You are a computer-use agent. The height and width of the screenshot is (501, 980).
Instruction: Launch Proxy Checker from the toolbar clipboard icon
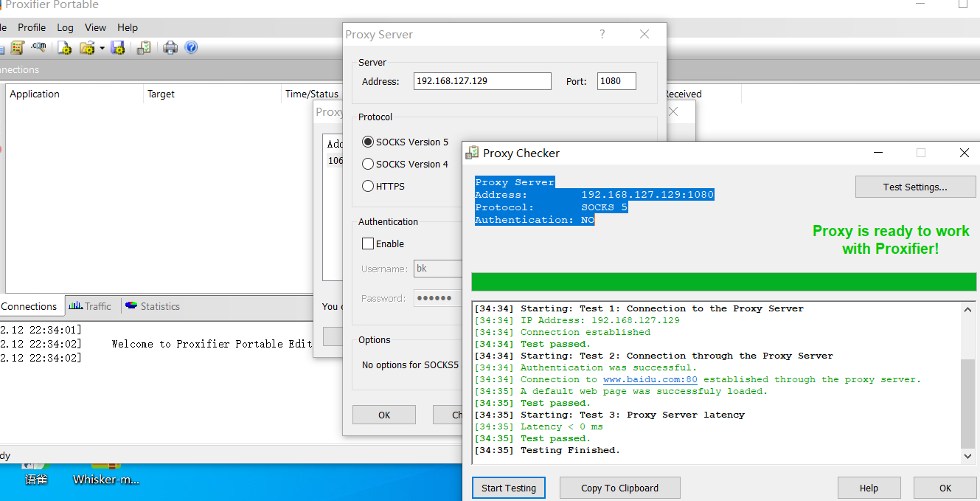[144, 48]
